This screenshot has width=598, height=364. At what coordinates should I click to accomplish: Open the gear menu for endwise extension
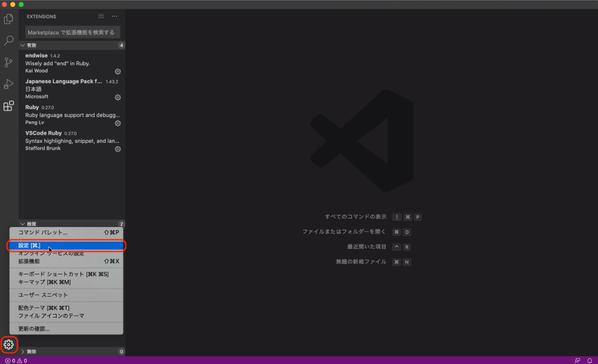118,71
